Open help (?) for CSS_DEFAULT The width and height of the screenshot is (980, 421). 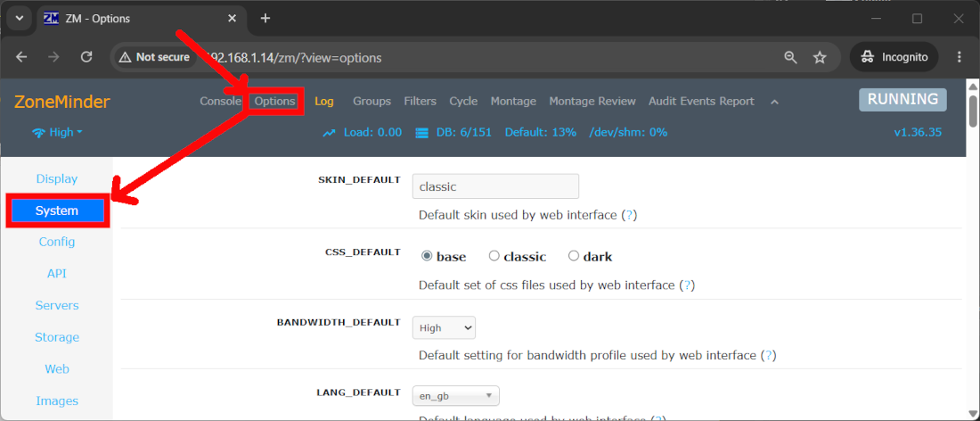tap(687, 285)
